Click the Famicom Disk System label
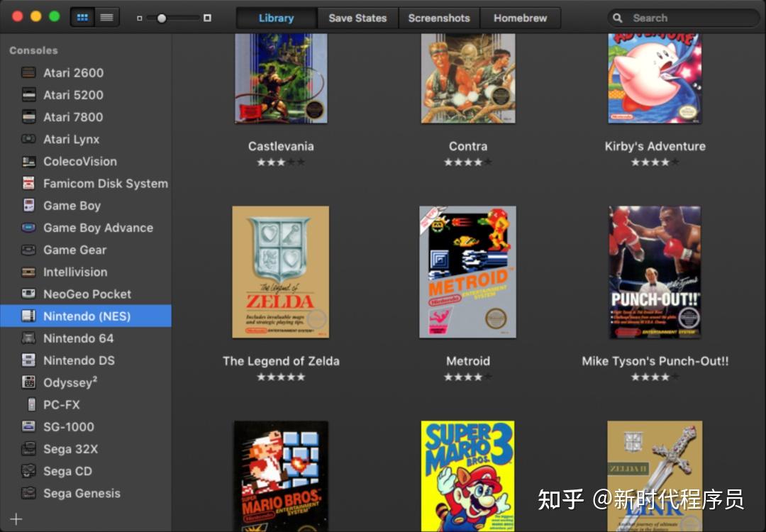 pyautogui.click(x=106, y=184)
